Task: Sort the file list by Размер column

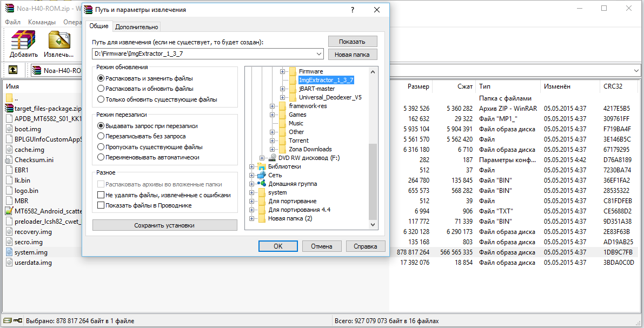Action: (x=419, y=86)
